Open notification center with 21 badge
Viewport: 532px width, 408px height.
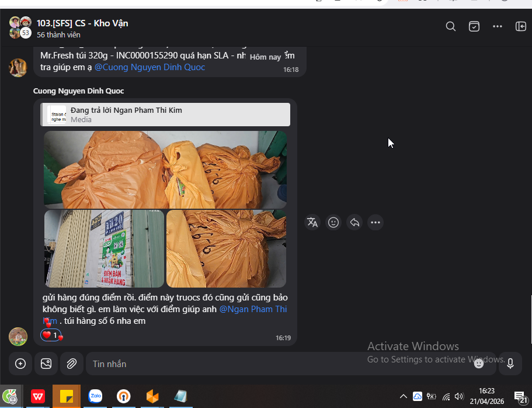[520, 397]
